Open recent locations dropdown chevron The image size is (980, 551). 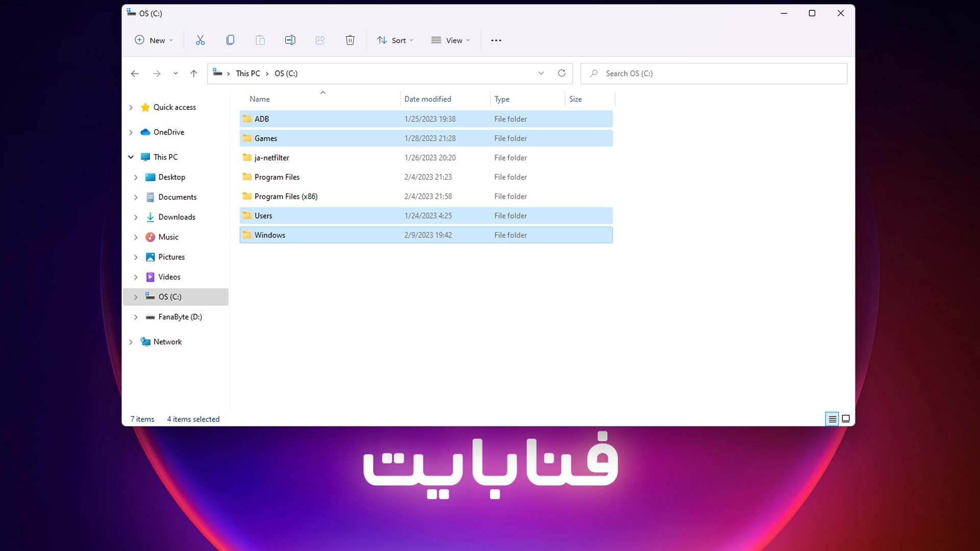pyautogui.click(x=176, y=73)
